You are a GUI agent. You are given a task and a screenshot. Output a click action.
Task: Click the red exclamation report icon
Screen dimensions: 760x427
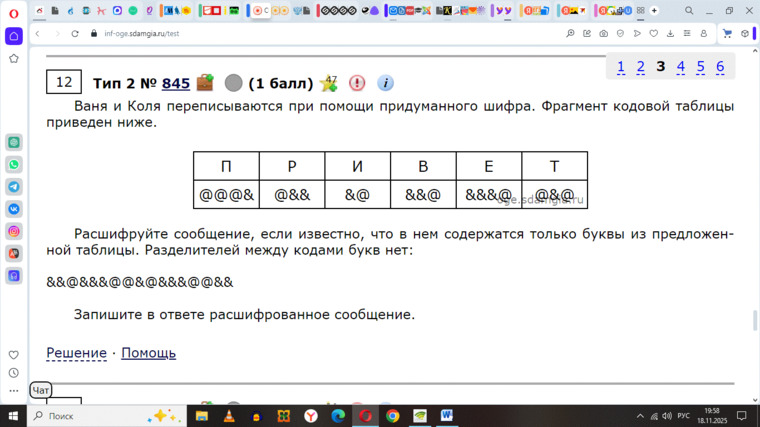[357, 83]
